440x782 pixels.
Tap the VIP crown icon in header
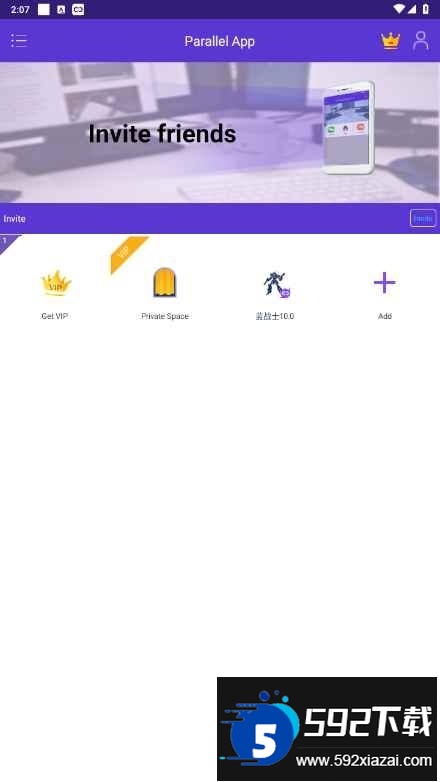coord(391,41)
